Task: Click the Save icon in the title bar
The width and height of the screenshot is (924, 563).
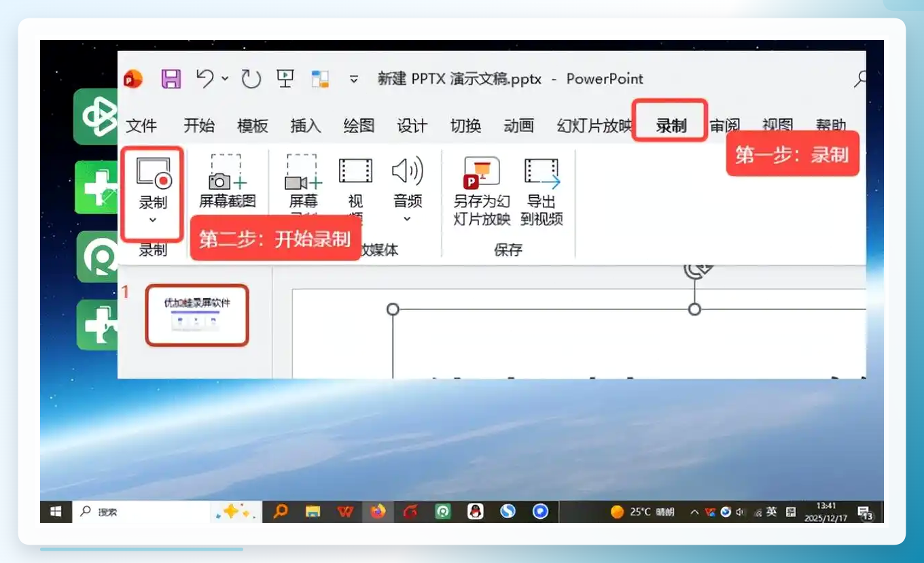Action: point(171,79)
